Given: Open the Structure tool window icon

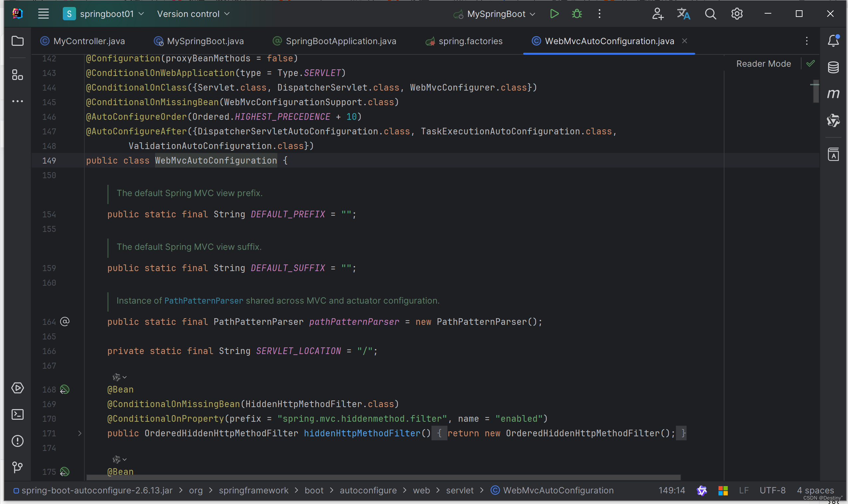Looking at the screenshot, I should click(x=17, y=75).
